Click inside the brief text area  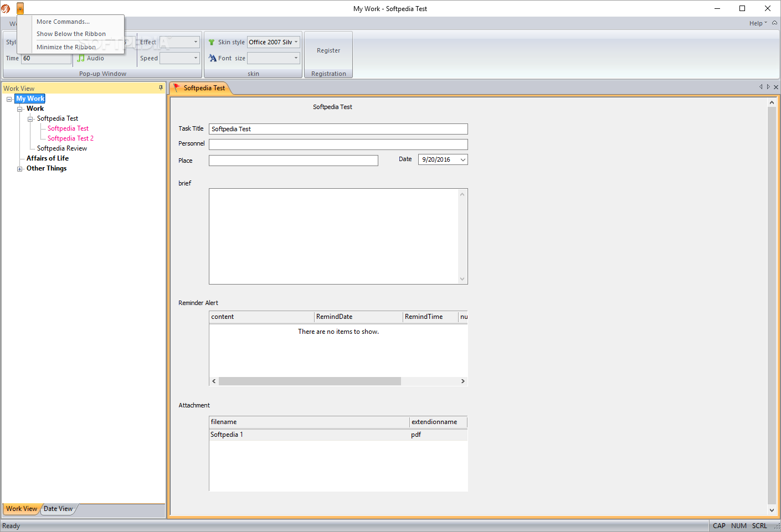tap(334, 236)
